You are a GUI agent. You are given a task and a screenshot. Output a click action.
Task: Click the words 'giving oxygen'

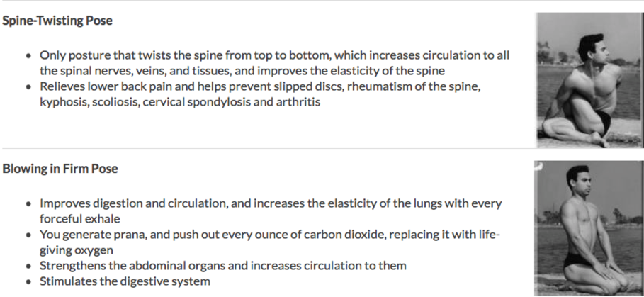(x=76, y=250)
